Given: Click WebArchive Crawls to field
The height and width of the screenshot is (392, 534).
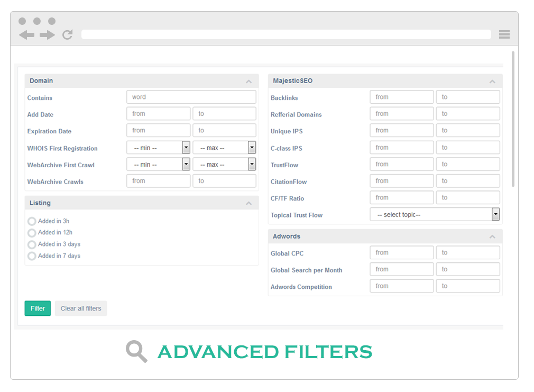Looking at the screenshot, I should (224, 181).
